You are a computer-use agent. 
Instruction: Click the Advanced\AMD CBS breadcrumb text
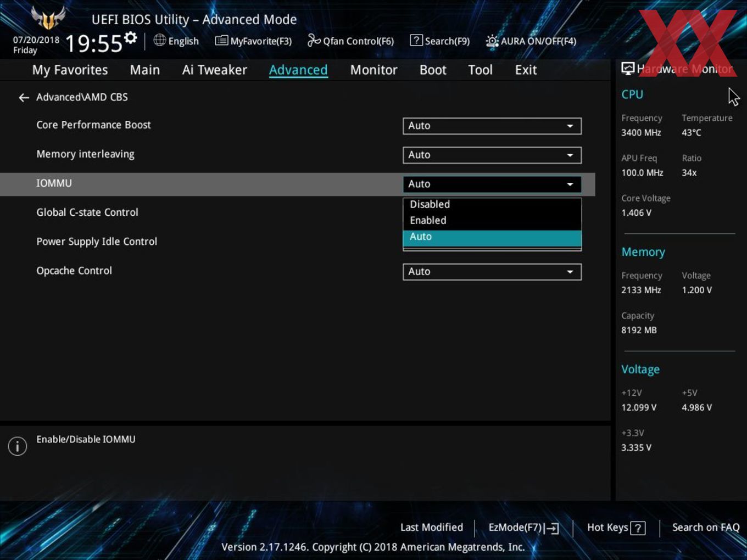82,97
